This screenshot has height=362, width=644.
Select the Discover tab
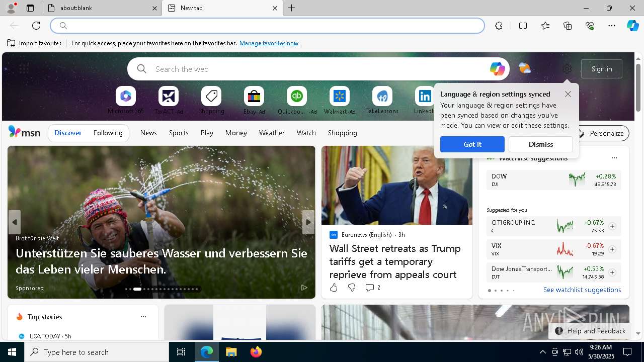pos(68,133)
